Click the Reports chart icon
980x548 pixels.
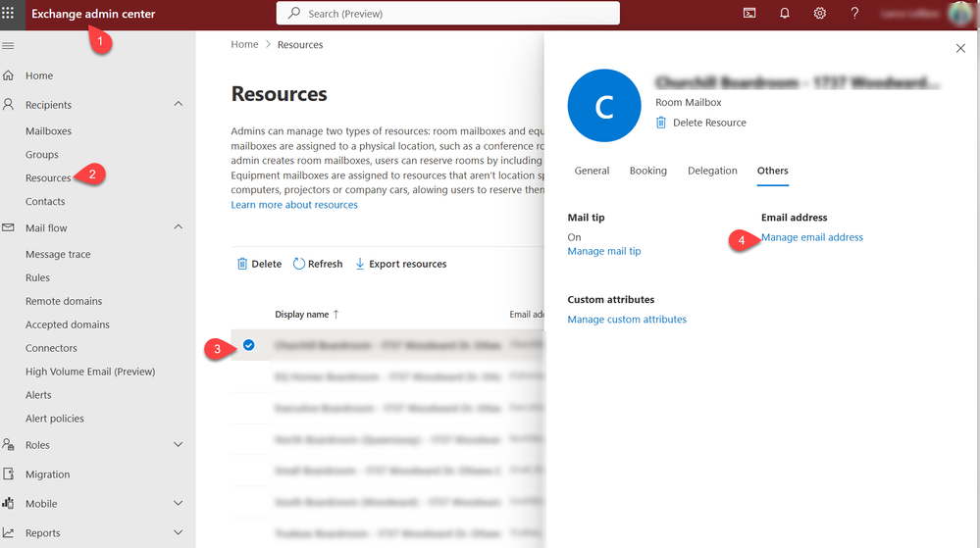pyautogui.click(x=8, y=532)
